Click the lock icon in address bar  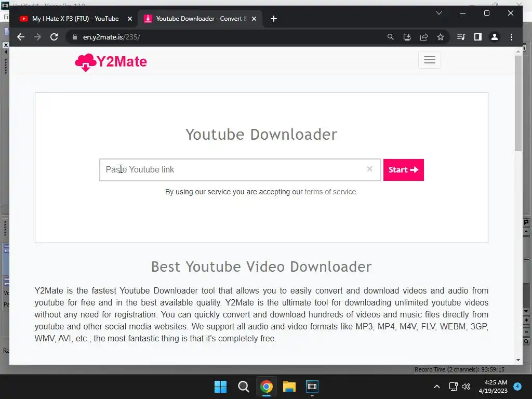75,37
